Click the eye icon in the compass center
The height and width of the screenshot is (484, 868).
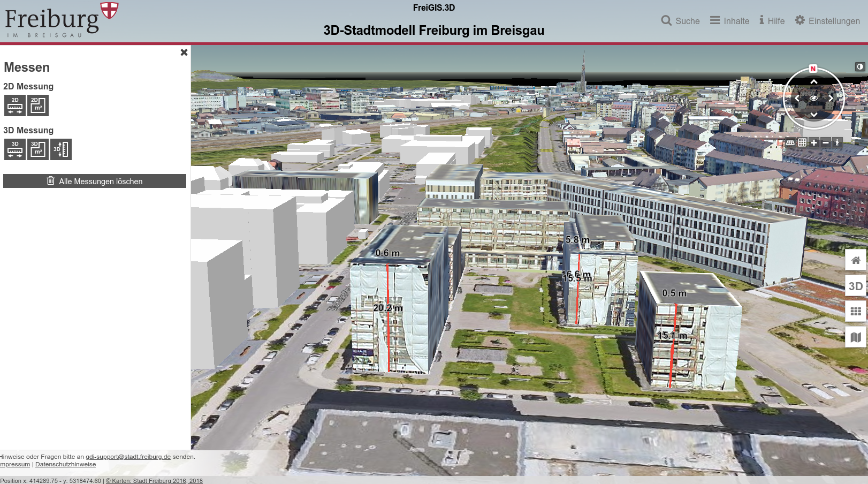click(814, 98)
